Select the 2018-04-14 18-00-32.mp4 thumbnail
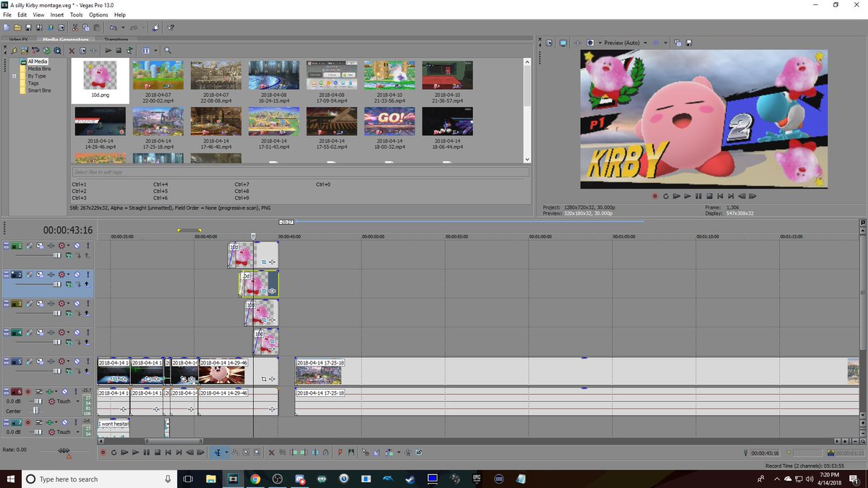 tap(390, 130)
